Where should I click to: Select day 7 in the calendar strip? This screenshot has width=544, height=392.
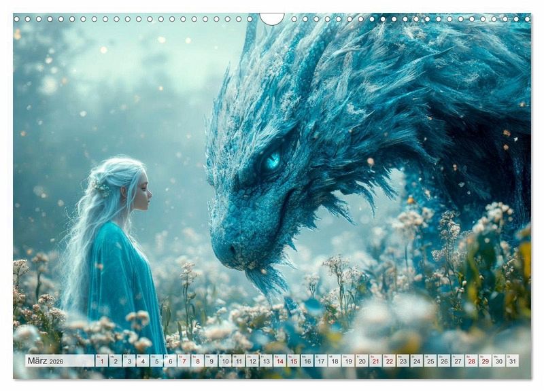(184, 361)
